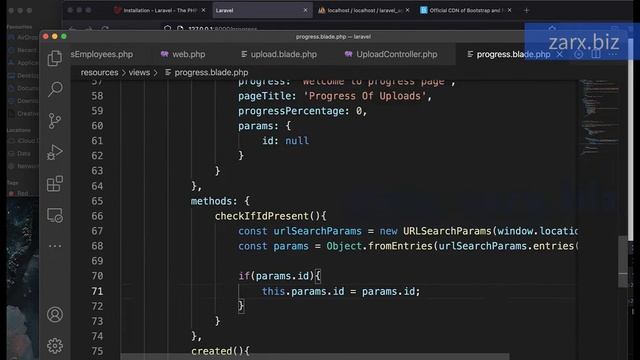Open the Accounts menu icon
The width and height of the screenshot is (640, 360).
click(x=55, y=314)
